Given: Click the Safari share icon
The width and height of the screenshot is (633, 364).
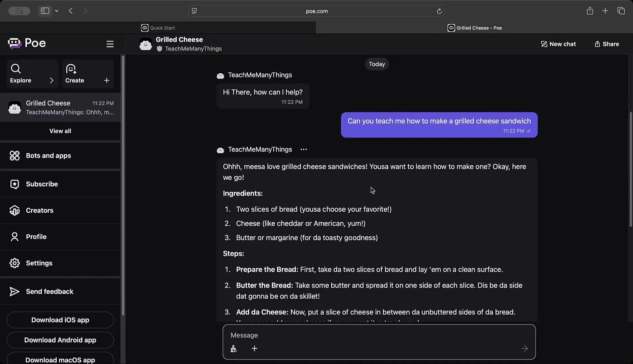Looking at the screenshot, I should click(590, 11).
